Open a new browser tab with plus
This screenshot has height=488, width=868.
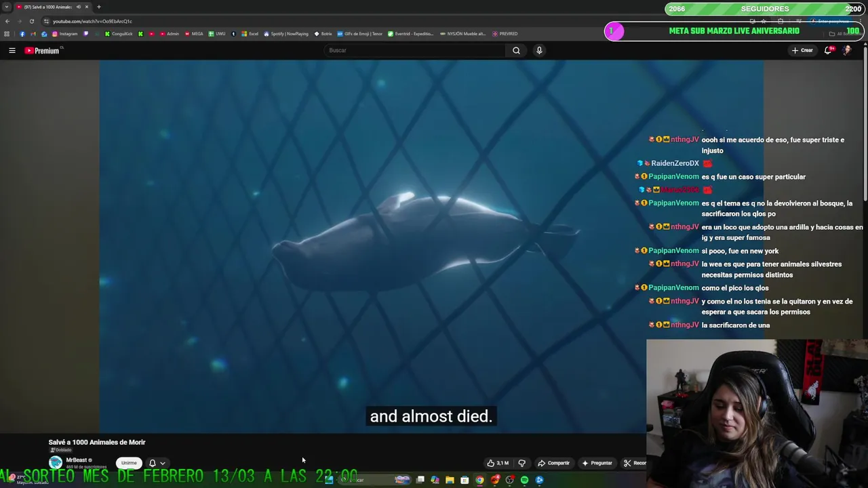[99, 7]
